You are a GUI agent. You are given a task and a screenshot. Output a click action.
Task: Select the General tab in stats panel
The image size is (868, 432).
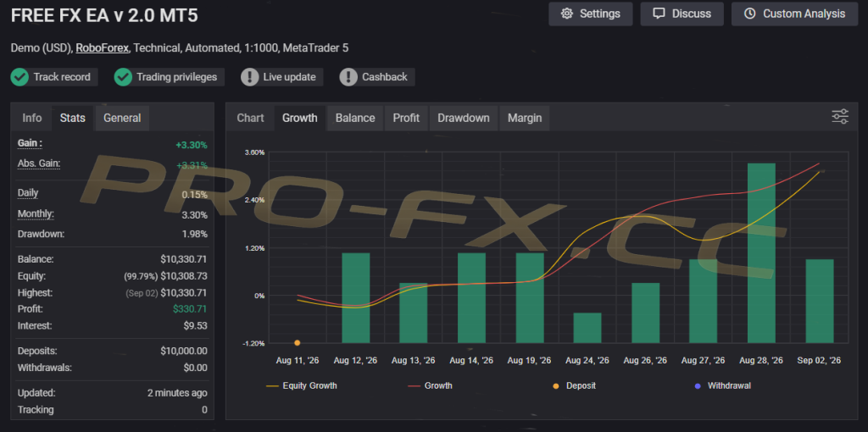(122, 118)
